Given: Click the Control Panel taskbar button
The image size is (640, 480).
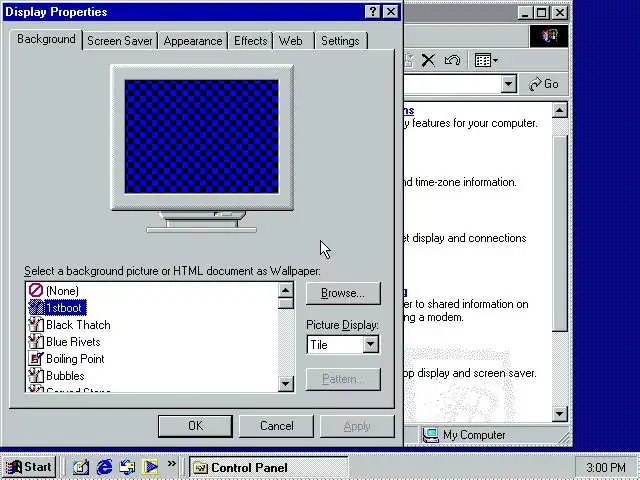Looking at the screenshot, I should [269, 467].
